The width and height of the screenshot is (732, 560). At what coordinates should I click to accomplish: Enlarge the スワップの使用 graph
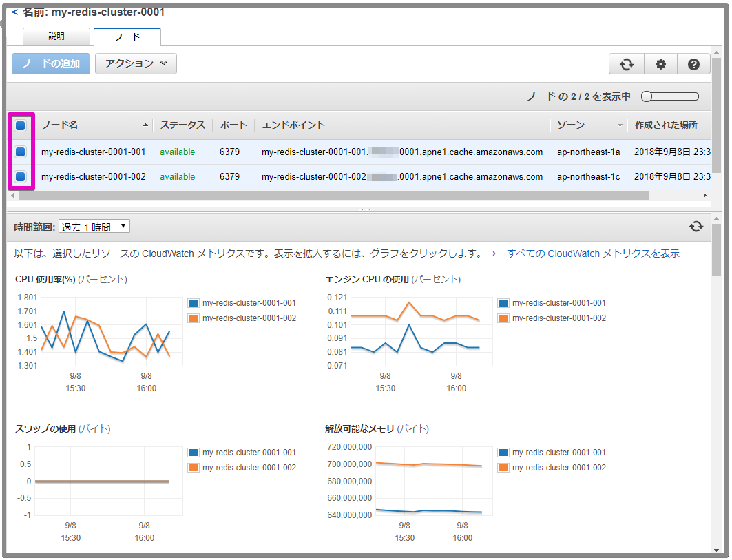tap(109, 481)
